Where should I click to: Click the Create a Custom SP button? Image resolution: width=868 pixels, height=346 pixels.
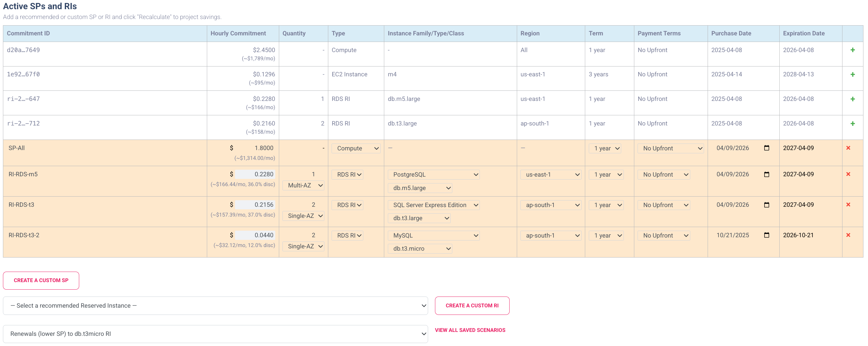coord(41,280)
